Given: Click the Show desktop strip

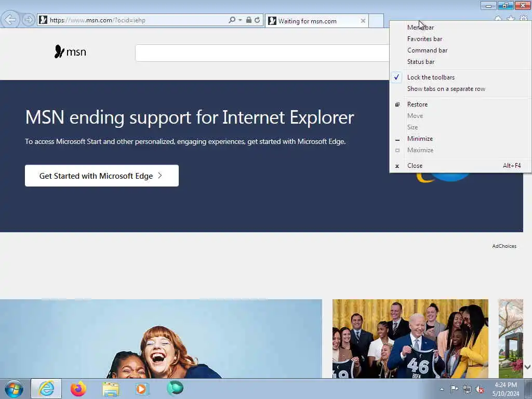Looking at the screenshot, I should click(528, 389).
